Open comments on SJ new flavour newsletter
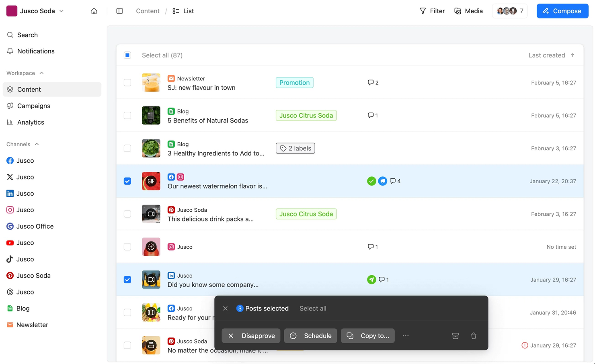 pyautogui.click(x=373, y=83)
